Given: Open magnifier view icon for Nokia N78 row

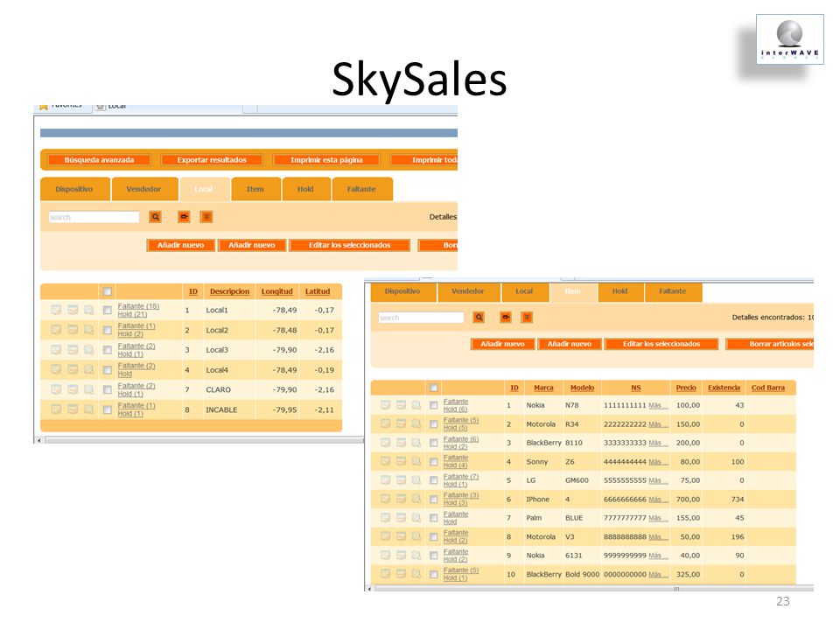Looking at the screenshot, I should click(x=416, y=405).
